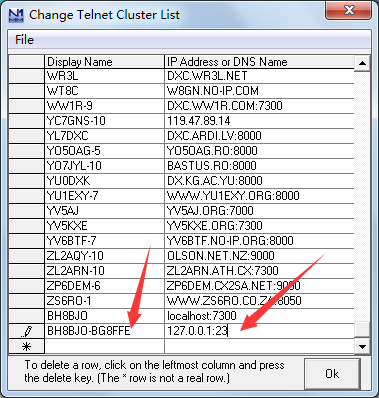
Task: Click the BH8BJO-BG8FFE display name cell
Action: pos(104,331)
